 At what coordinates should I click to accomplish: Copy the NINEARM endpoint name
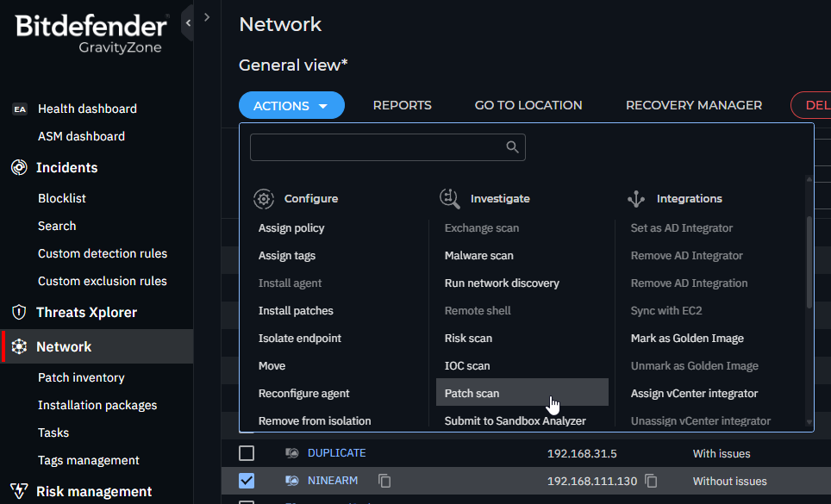(384, 481)
